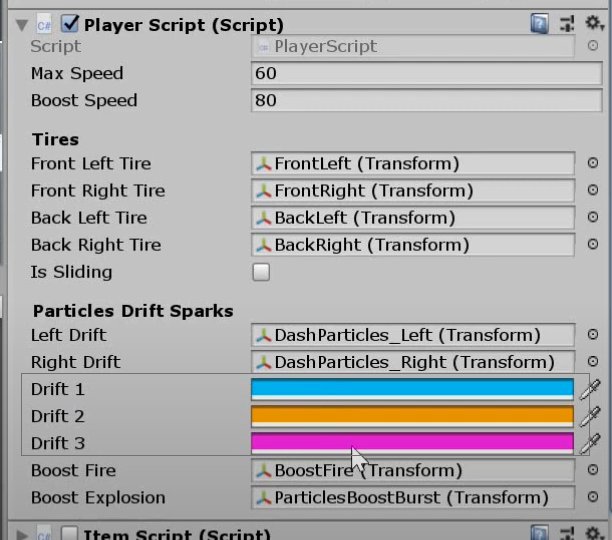Screen dimensions: 612x540
Task: Open Player Script gear settings menu
Action: coord(594,23)
